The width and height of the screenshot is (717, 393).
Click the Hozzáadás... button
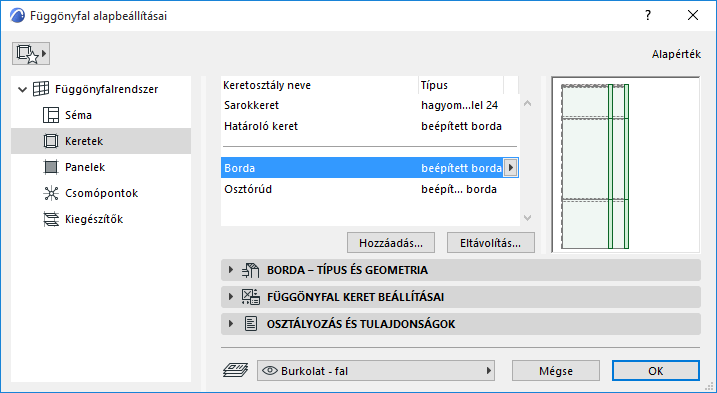click(x=391, y=243)
